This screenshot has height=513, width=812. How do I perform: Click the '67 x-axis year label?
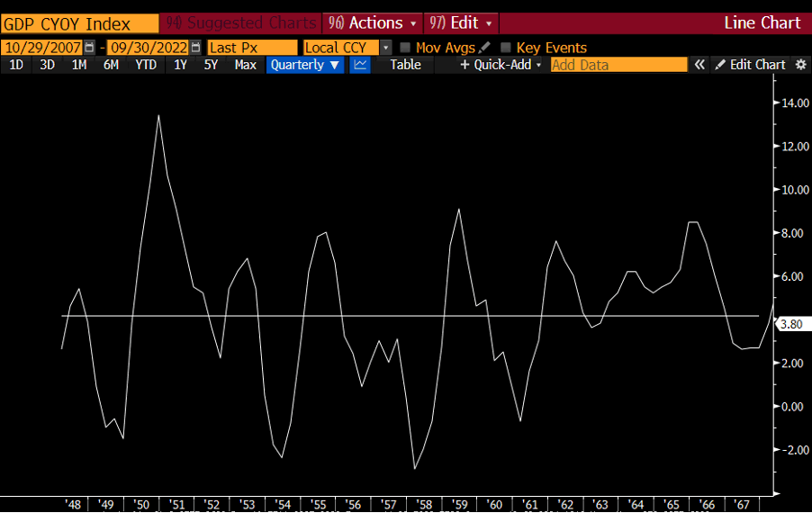[741, 505]
